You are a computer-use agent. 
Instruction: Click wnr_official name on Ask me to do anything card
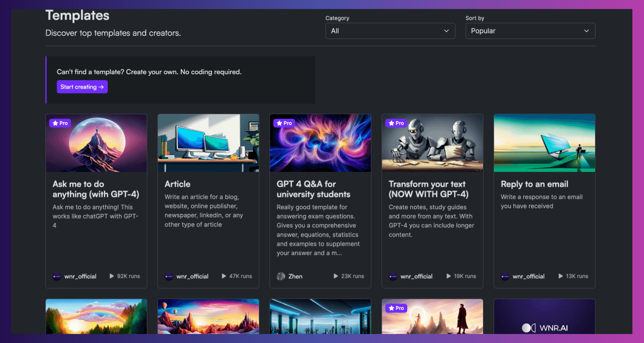pos(80,277)
